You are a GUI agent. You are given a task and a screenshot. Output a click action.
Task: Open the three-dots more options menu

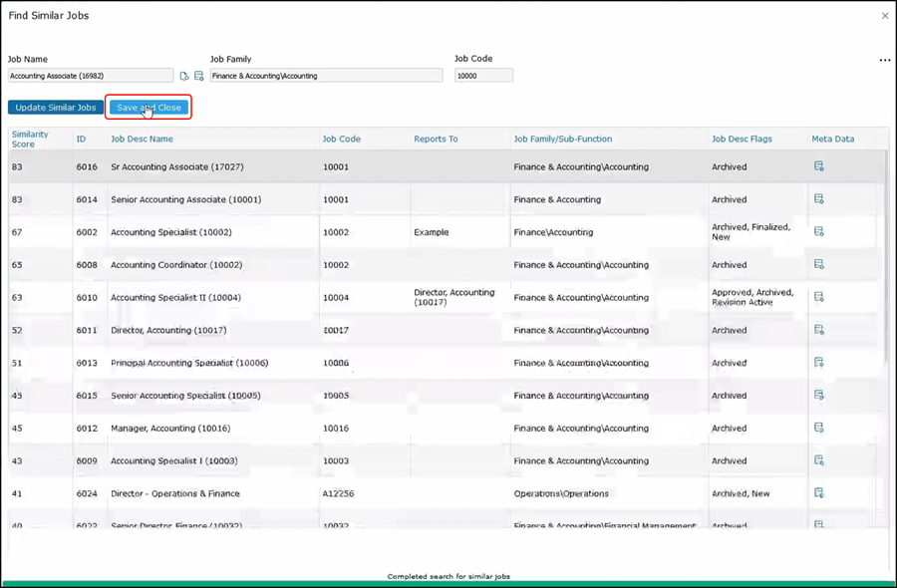884,61
